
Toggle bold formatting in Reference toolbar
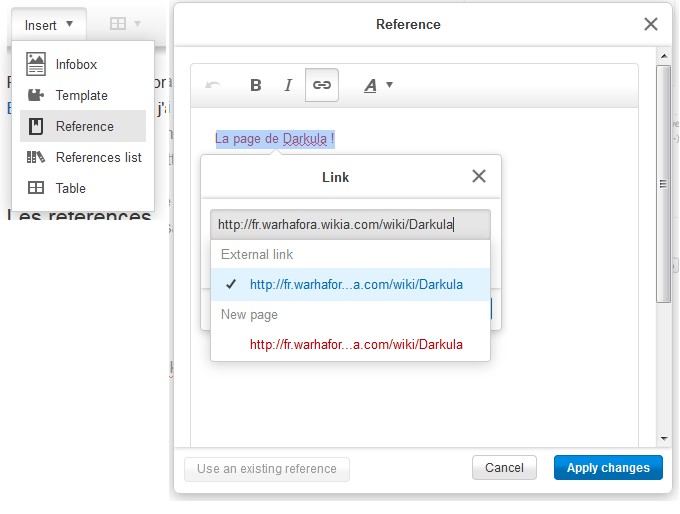click(x=256, y=86)
